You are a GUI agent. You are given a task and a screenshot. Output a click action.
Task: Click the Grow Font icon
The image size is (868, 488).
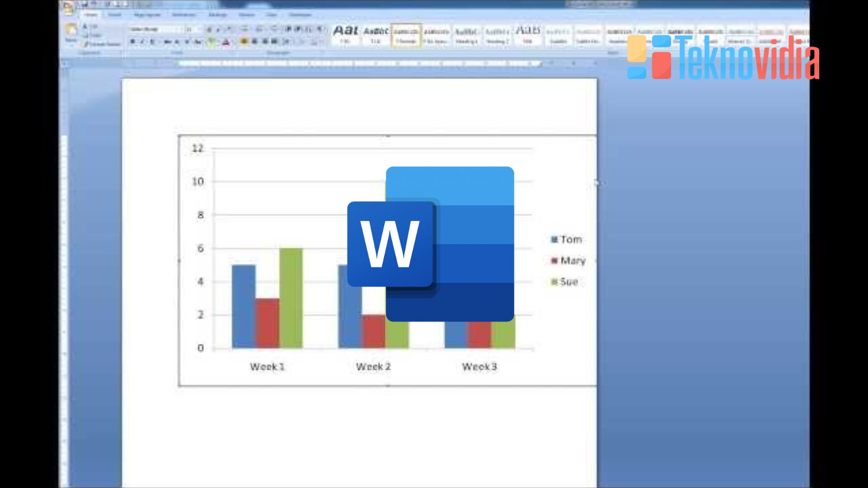point(209,29)
